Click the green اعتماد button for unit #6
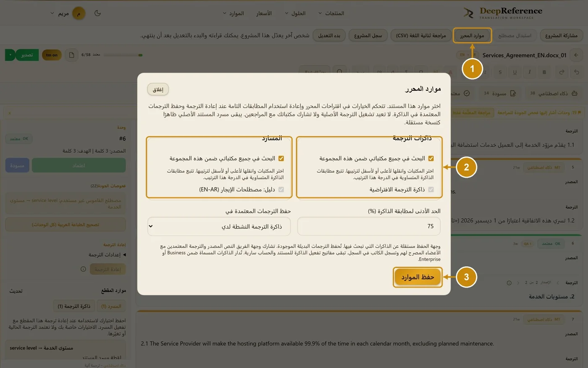Viewport: 588px width, 368px height. (x=79, y=166)
